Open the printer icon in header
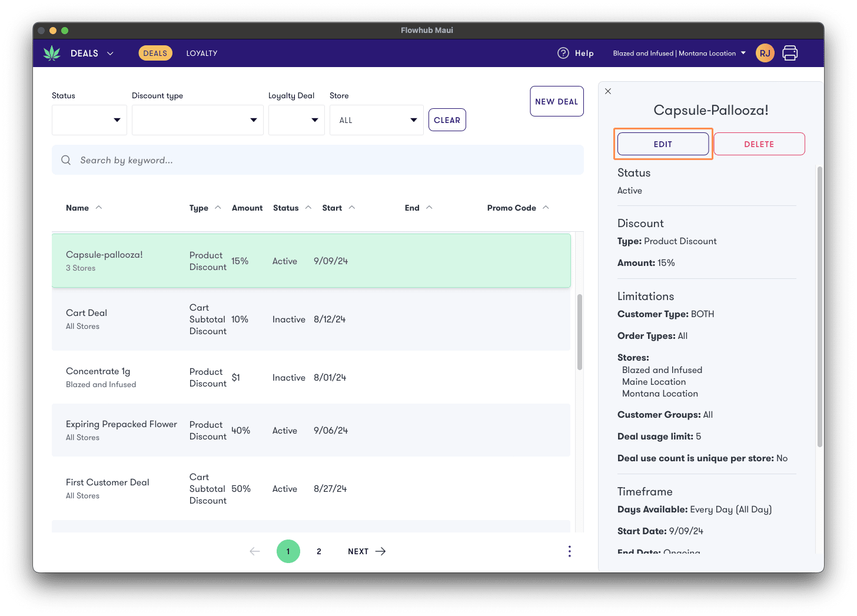The width and height of the screenshot is (857, 616). (x=790, y=53)
